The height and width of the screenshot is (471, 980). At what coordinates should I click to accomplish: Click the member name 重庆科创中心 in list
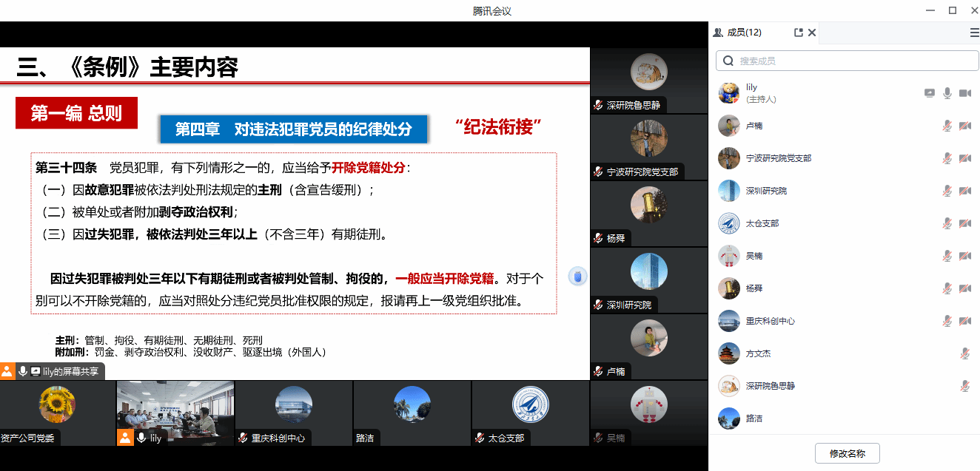771,321
